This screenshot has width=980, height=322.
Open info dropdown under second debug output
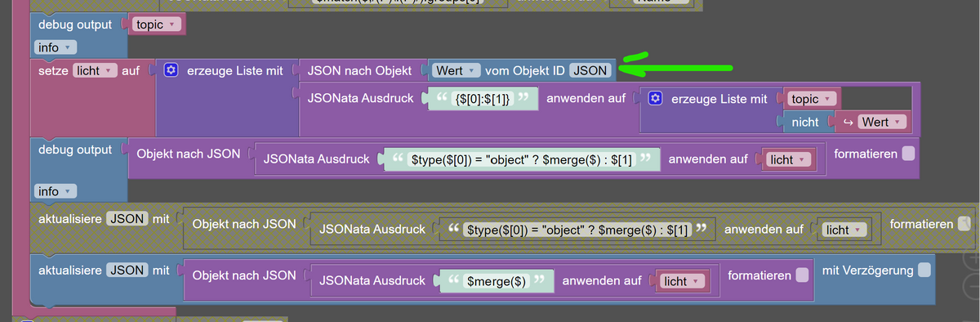[x=56, y=191]
